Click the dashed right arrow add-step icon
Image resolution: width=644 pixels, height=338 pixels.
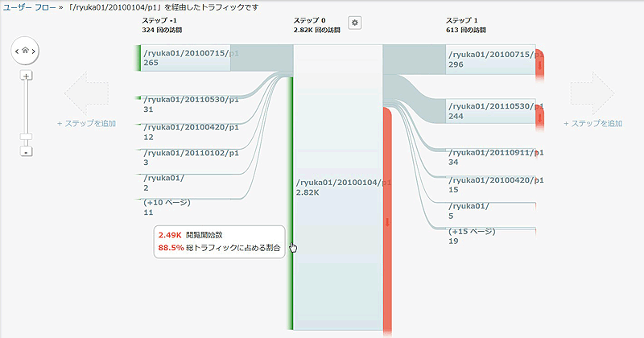coord(592,92)
